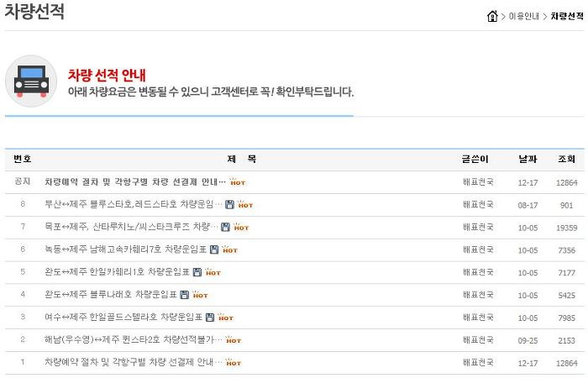This screenshot has width=588, height=378.
Task: Click the car illustration icon
Action: coord(31,81)
